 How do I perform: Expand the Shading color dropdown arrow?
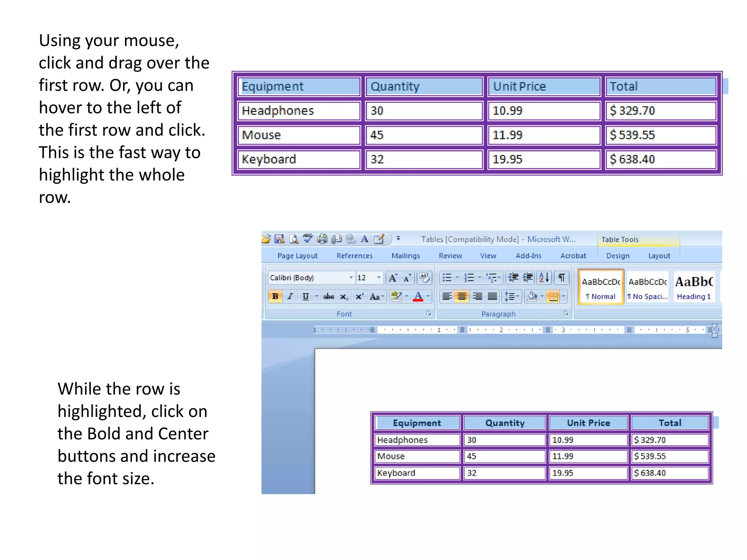[x=542, y=296]
